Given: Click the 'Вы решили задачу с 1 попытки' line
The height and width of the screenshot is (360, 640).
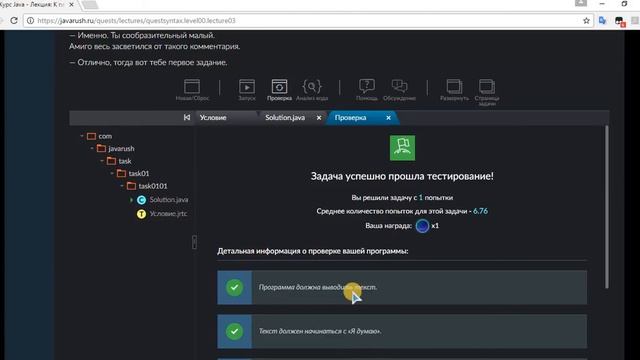Looking at the screenshot, I should click(402, 198).
